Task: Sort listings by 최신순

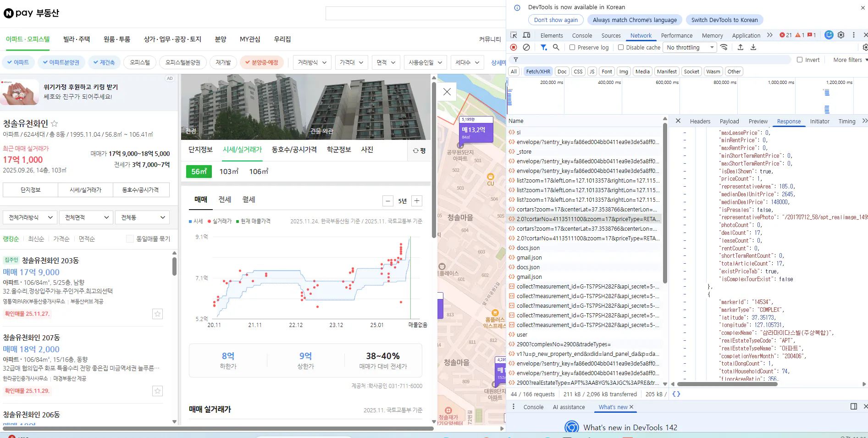Action: [x=36, y=238]
